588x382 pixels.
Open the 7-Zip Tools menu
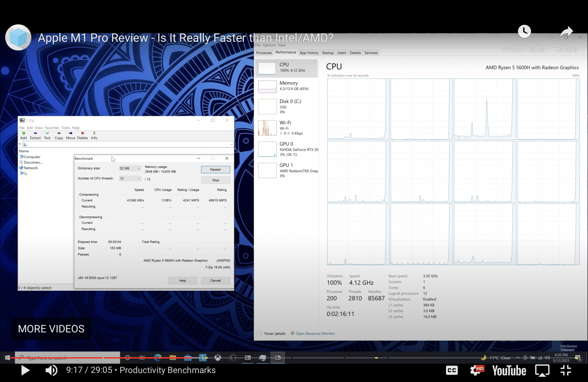pyautogui.click(x=66, y=128)
